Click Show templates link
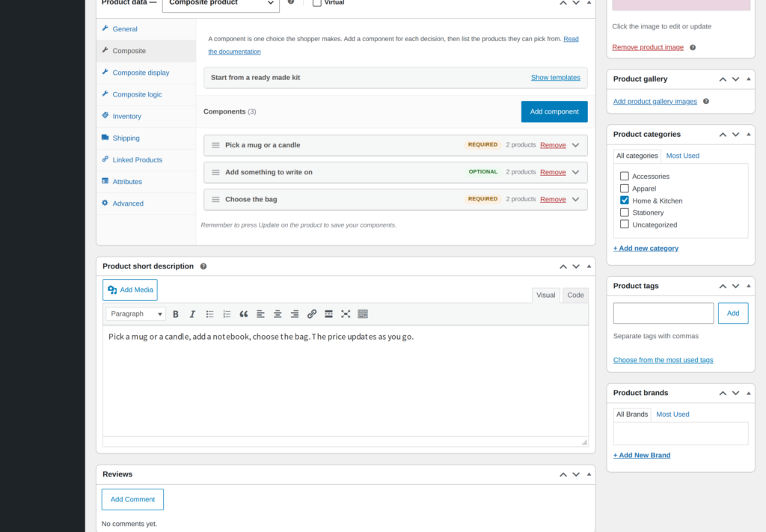Viewport: 766px width, 532px height. tap(556, 78)
